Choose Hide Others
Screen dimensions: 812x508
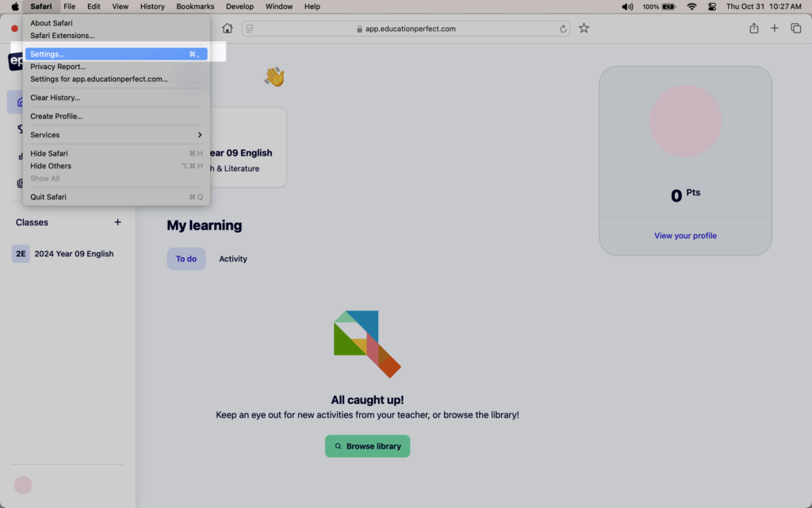tap(116, 166)
